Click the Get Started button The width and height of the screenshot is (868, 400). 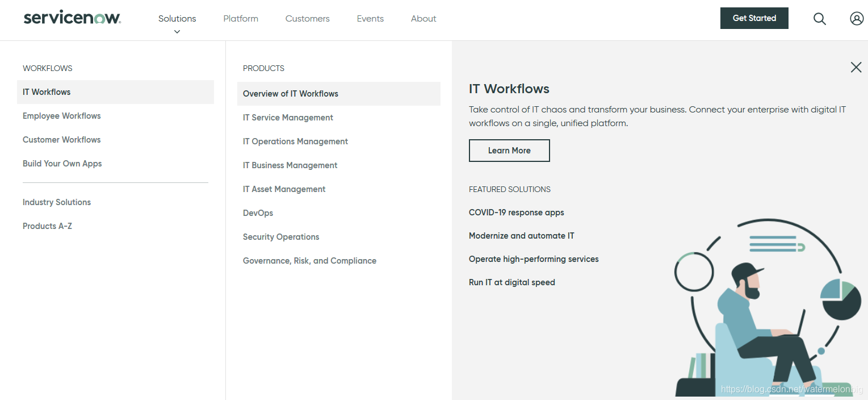pos(754,18)
